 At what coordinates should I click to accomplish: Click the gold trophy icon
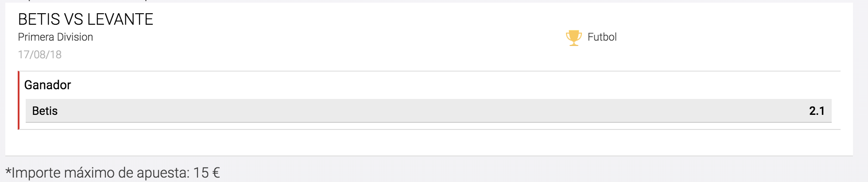tap(573, 38)
